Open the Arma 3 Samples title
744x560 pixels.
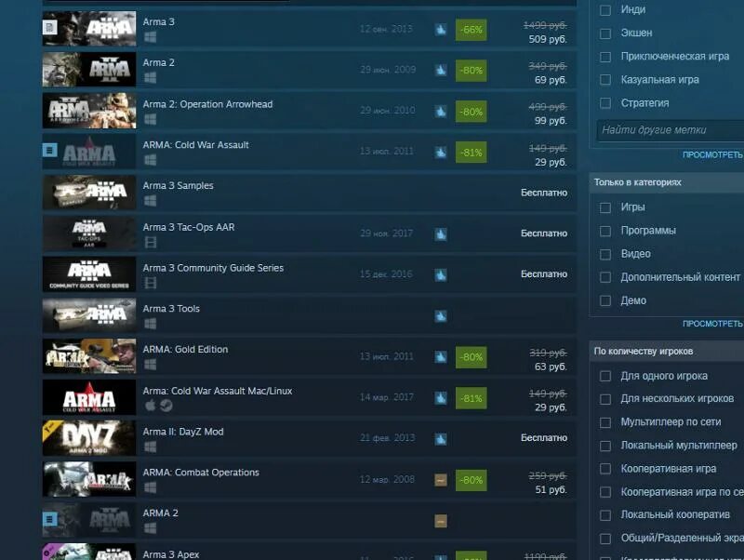click(178, 185)
